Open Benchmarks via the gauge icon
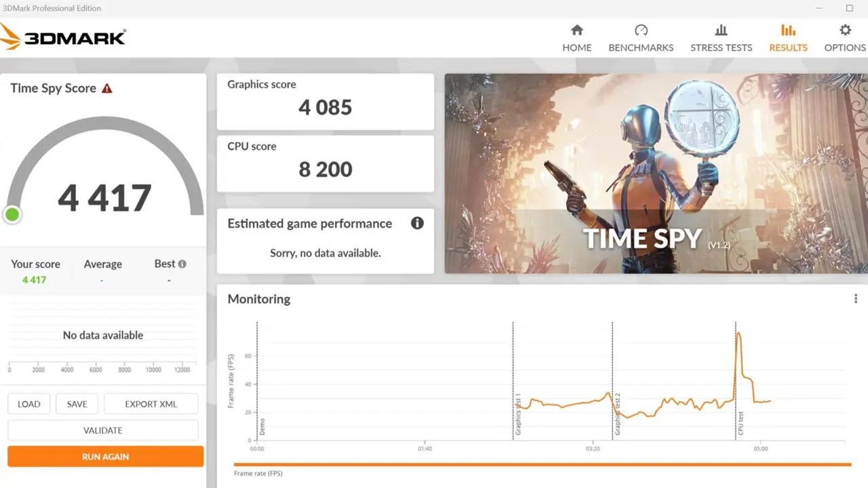 641,30
